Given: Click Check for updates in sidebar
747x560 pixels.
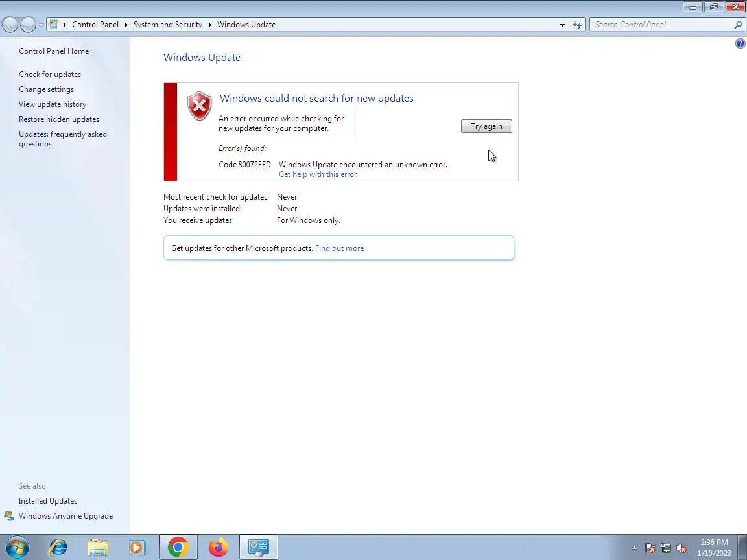Looking at the screenshot, I should 50,75.
